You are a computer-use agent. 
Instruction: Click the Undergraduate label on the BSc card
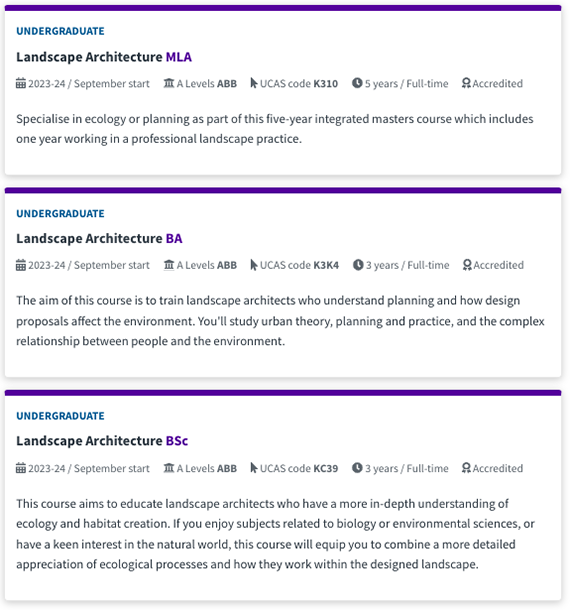[x=60, y=416]
